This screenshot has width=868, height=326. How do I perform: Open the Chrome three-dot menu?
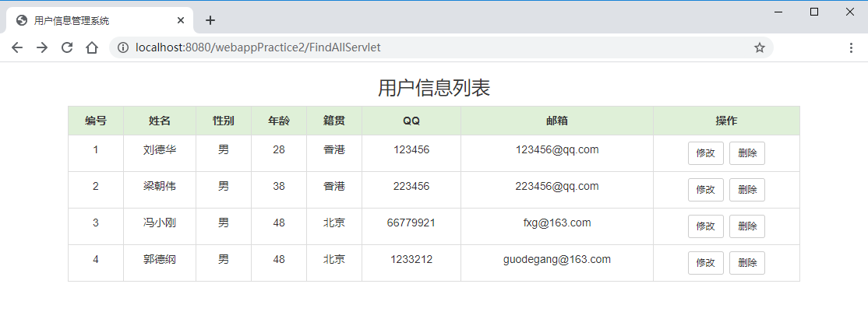click(x=852, y=47)
